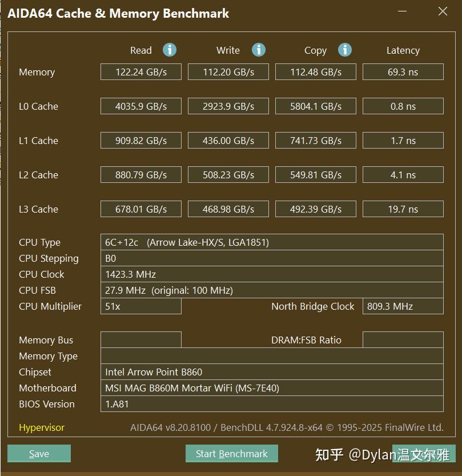Click the CPU Stepping value B0

(272, 258)
